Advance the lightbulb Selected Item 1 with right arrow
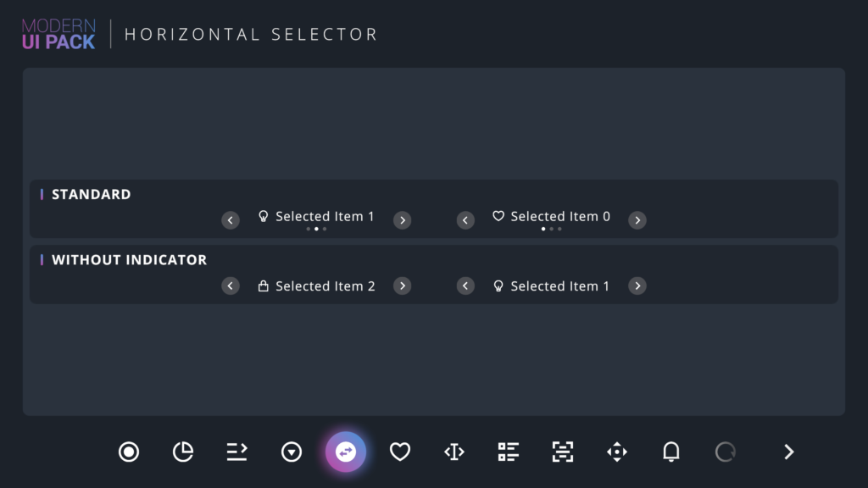 402,219
